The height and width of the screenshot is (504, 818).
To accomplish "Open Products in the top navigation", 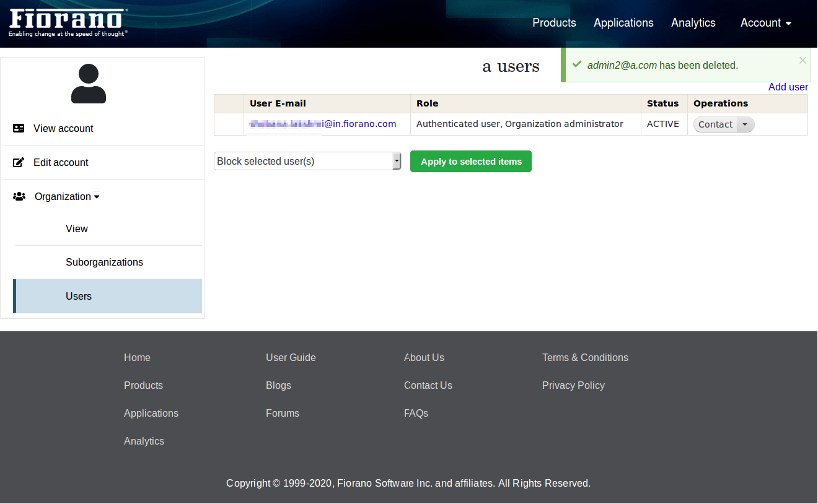I will pos(554,23).
